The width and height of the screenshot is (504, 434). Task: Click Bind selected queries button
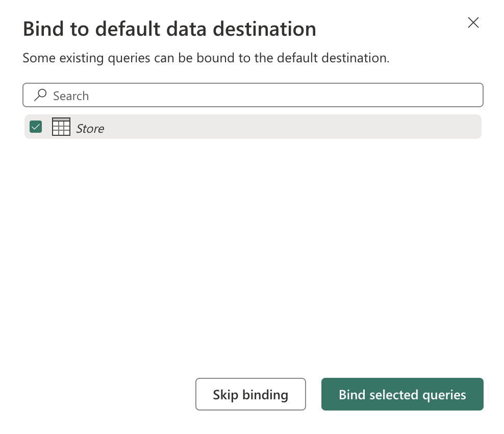click(402, 394)
